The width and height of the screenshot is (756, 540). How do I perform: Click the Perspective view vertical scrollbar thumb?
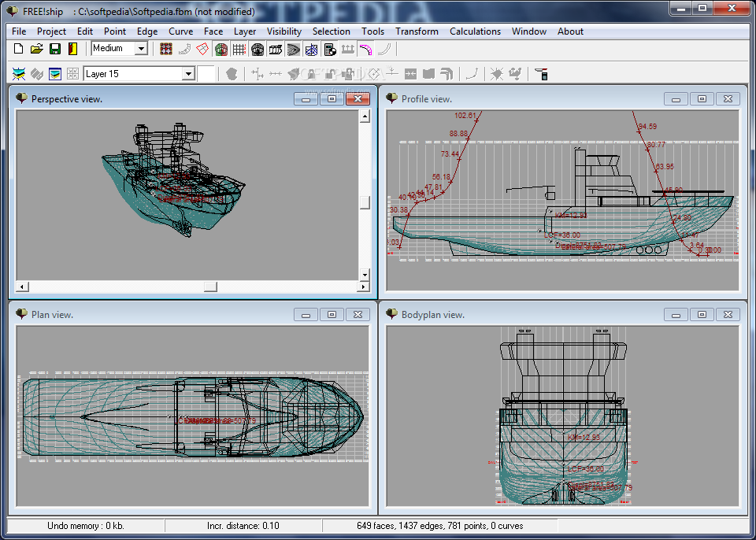(365, 202)
